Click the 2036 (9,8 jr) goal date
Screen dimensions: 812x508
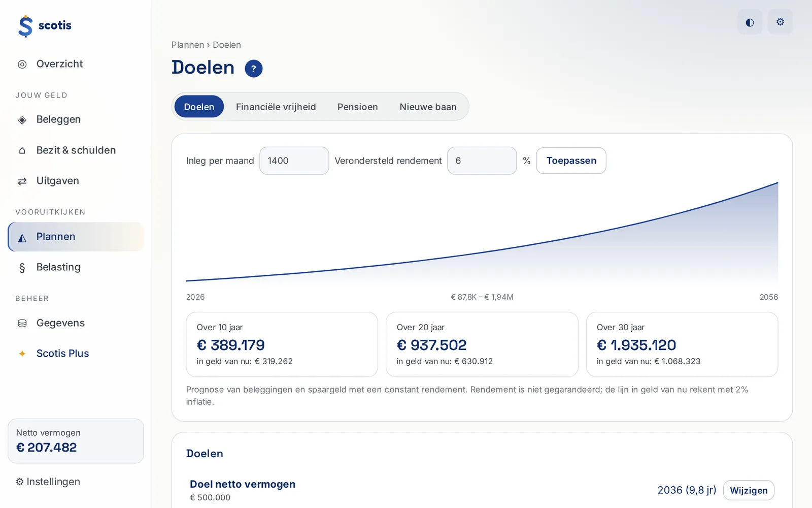687,490
